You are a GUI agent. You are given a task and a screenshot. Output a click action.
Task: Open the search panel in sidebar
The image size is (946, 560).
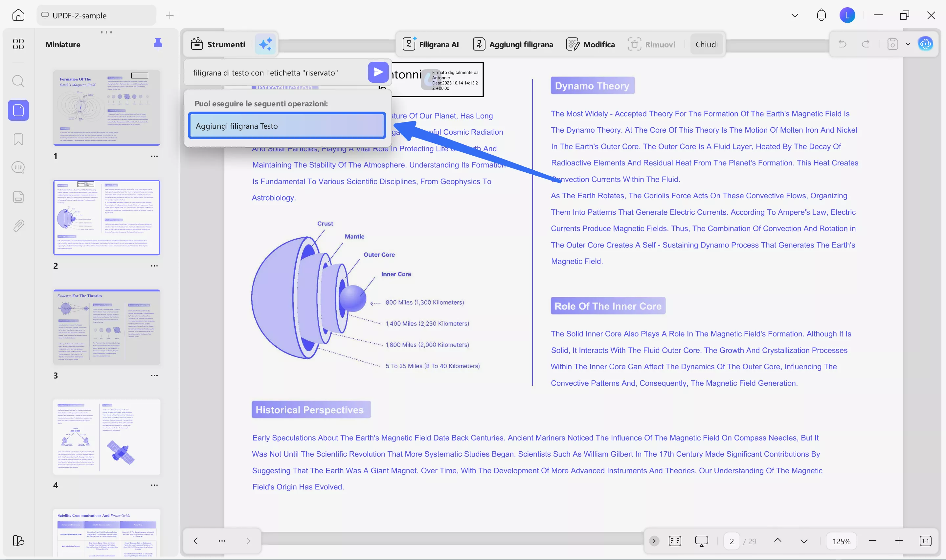(18, 81)
